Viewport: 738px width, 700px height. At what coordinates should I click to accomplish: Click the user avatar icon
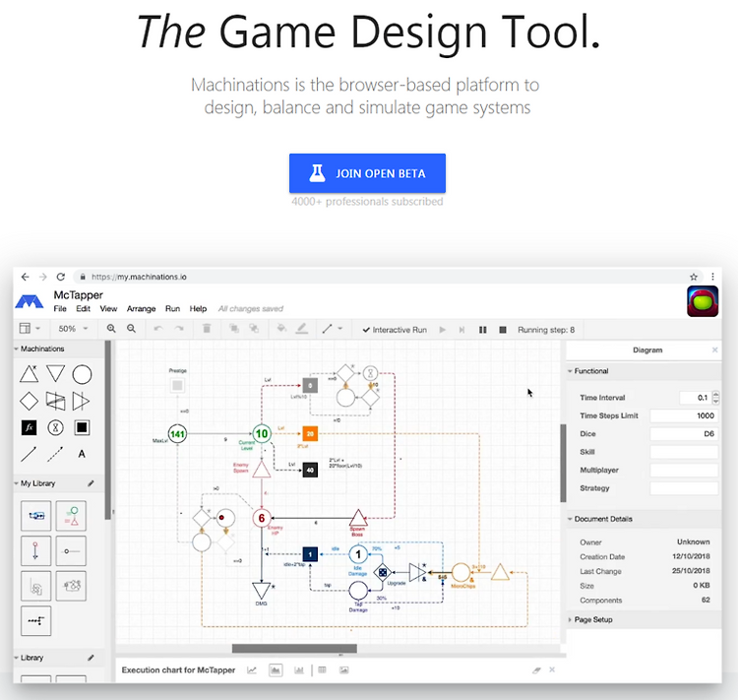[703, 301]
